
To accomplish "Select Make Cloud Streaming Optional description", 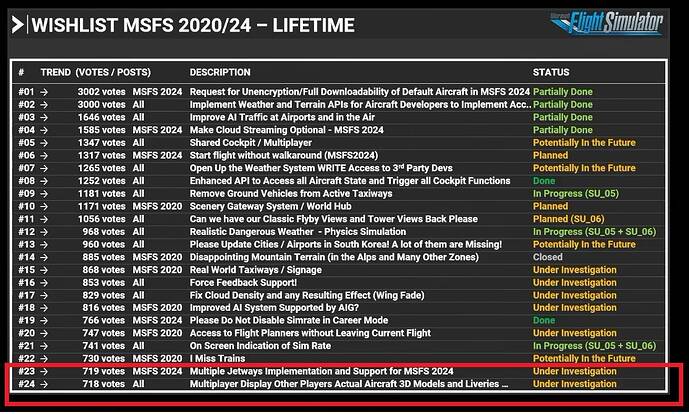I will tap(286, 130).
